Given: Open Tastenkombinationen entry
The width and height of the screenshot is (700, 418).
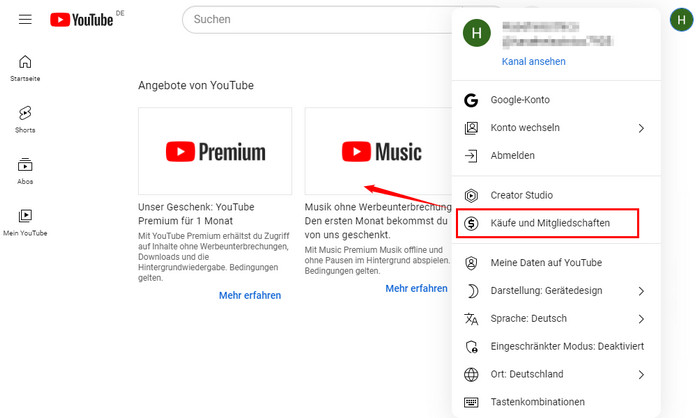Looking at the screenshot, I should tap(556, 402).
